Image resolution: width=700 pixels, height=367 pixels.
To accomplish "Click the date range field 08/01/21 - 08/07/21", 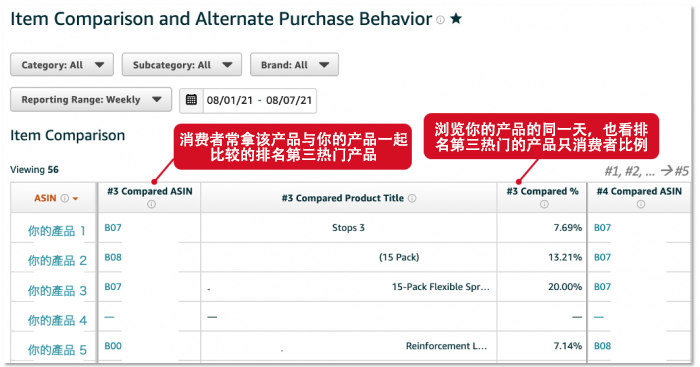I will click(259, 100).
